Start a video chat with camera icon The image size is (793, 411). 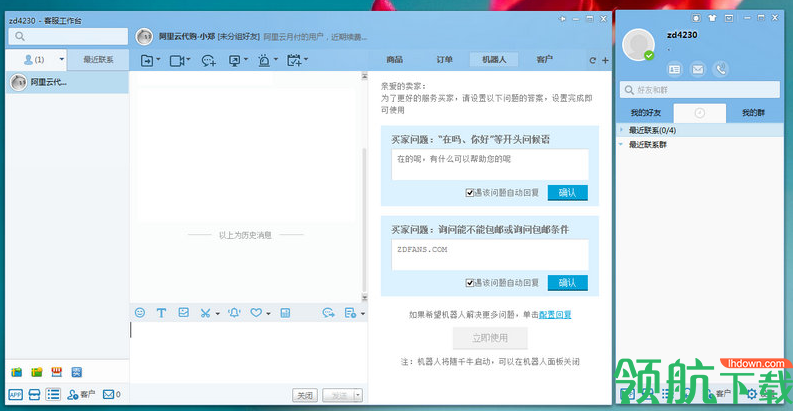pos(176,61)
